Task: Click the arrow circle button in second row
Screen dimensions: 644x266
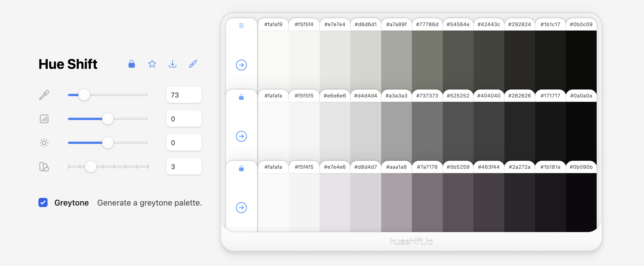Action: [x=241, y=136]
